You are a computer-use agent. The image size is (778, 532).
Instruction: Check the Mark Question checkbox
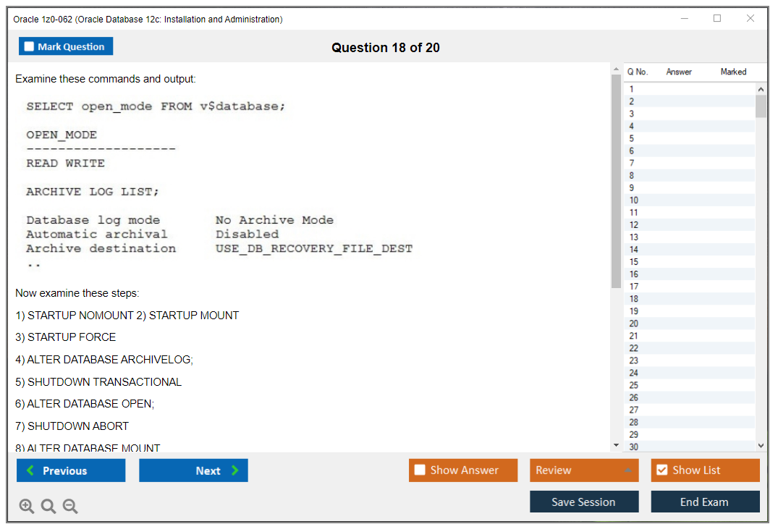[x=30, y=47]
